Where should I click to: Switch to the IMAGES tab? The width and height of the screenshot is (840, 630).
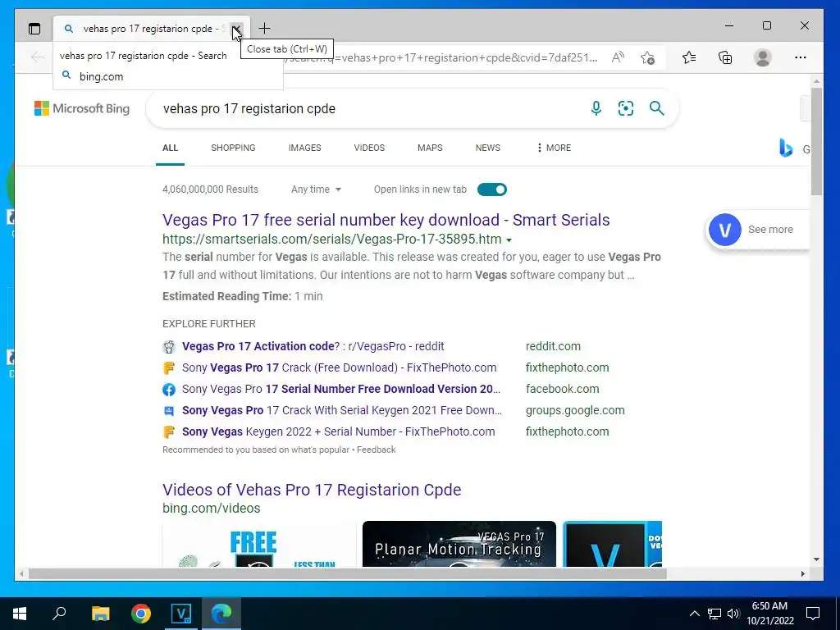pyautogui.click(x=305, y=148)
